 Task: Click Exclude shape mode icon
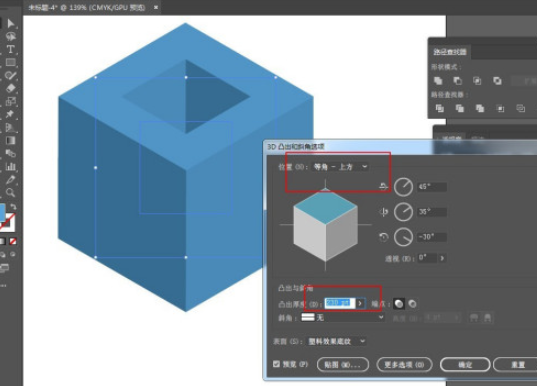coord(497,81)
